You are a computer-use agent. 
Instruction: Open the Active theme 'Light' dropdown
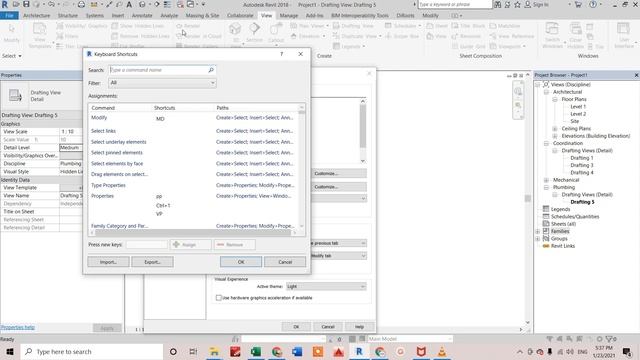326,287
